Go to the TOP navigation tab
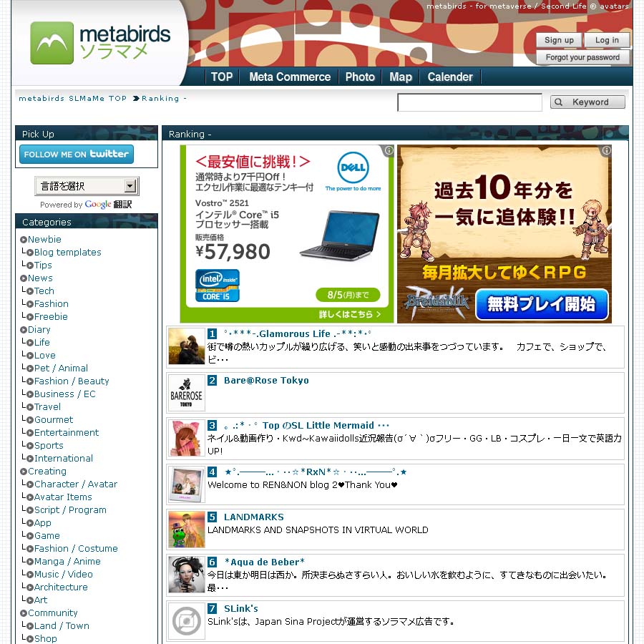This screenshot has height=644, width=644. 221,77
